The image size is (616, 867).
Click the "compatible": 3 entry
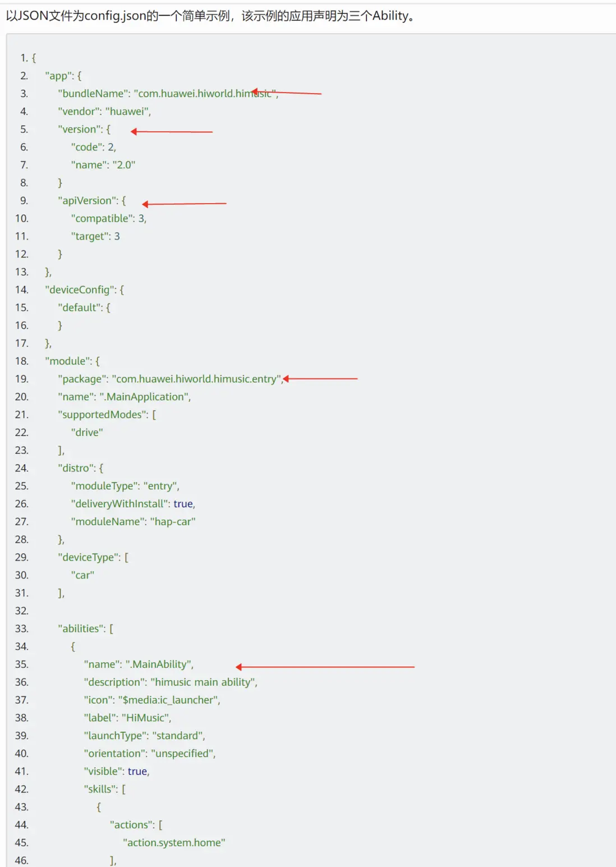(x=108, y=219)
